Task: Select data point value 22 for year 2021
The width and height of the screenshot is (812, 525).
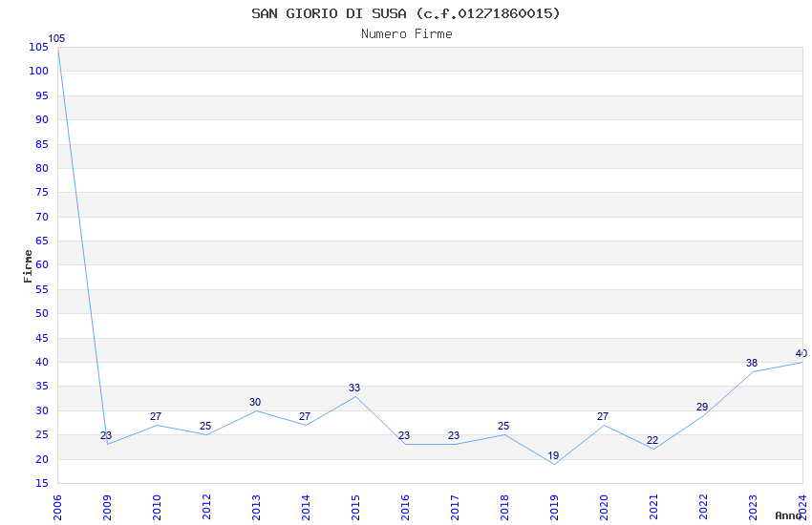Action: pyautogui.click(x=652, y=441)
